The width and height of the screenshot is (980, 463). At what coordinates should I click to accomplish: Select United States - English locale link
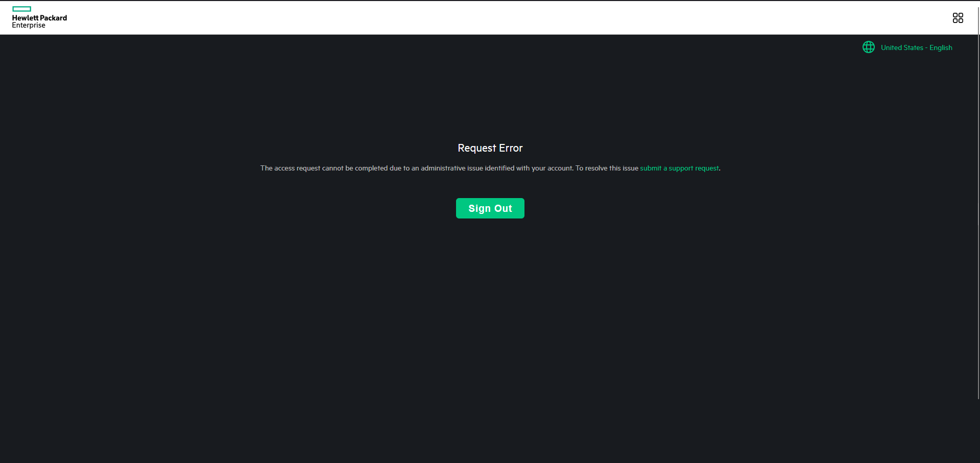[916, 47]
